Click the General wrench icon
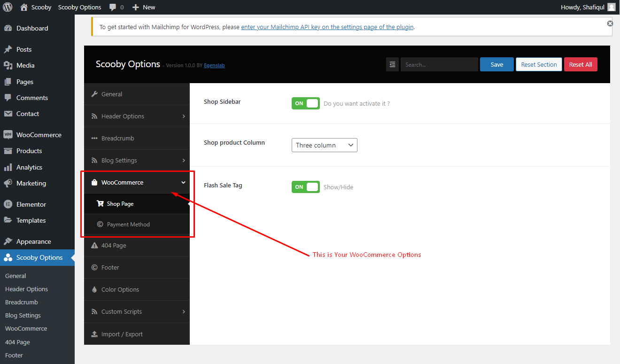The width and height of the screenshot is (620, 364). coord(94,94)
